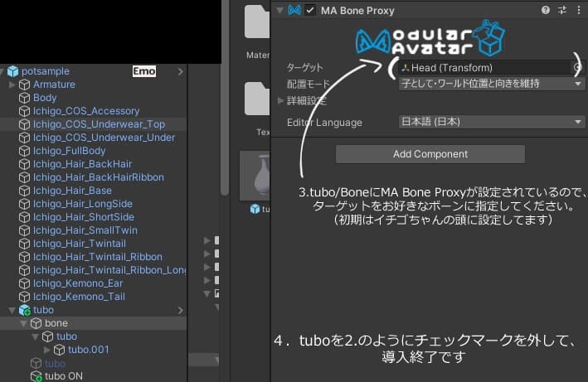Click the Ichigo_Kemono_Tail cube icon
The height and width of the screenshot is (382, 588).
click(x=24, y=297)
